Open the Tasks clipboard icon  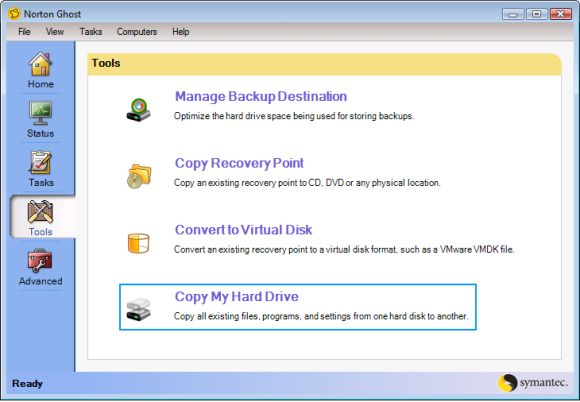pos(40,162)
